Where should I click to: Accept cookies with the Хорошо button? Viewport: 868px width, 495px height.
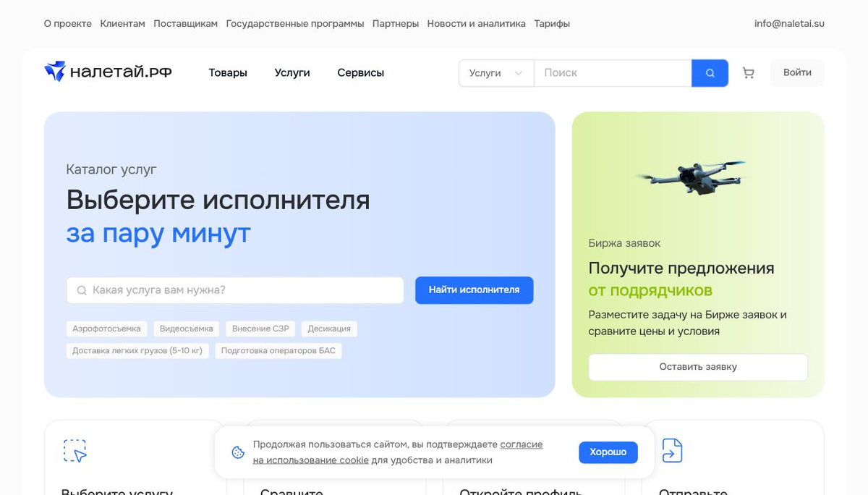[x=608, y=452]
